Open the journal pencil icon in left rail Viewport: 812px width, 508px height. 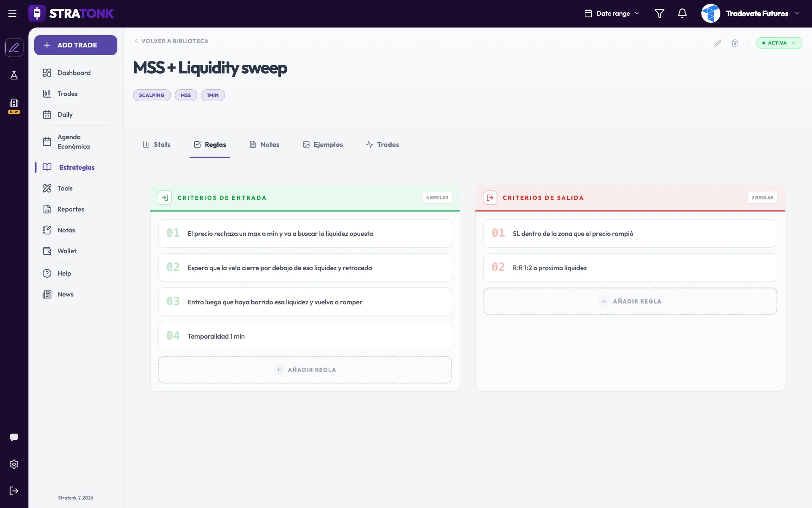coord(14,47)
